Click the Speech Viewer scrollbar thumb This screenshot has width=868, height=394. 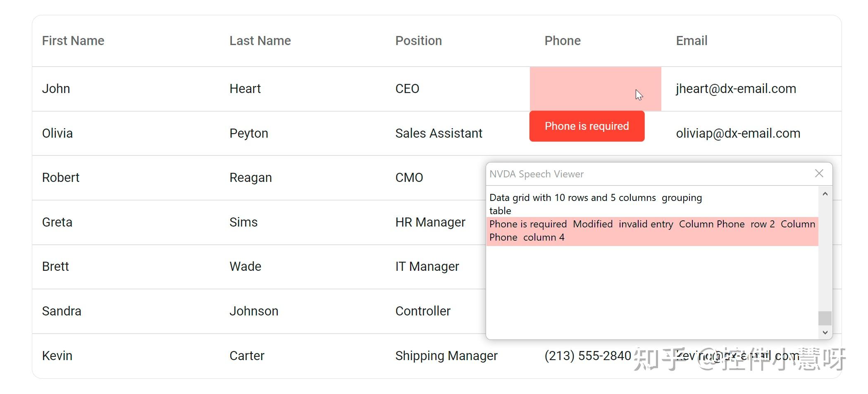[825, 318]
